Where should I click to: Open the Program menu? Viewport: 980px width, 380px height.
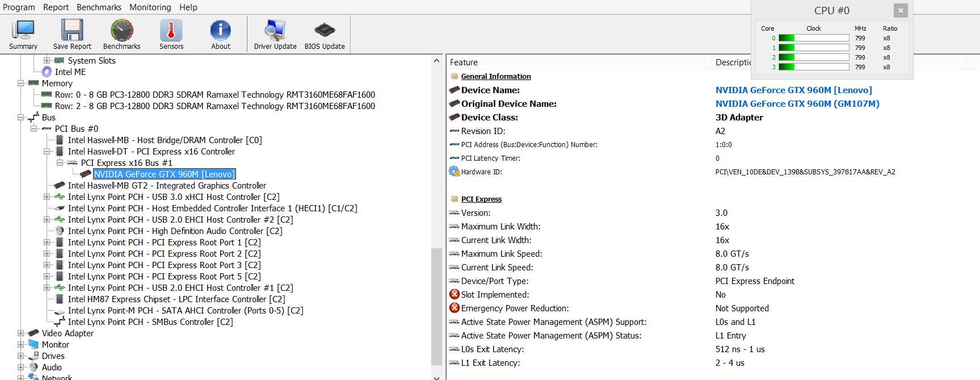(19, 7)
